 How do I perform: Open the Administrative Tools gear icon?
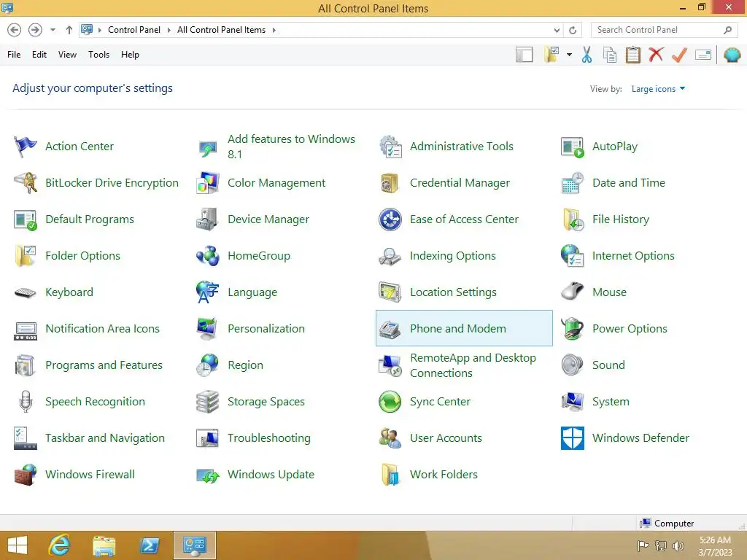click(390, 146)
